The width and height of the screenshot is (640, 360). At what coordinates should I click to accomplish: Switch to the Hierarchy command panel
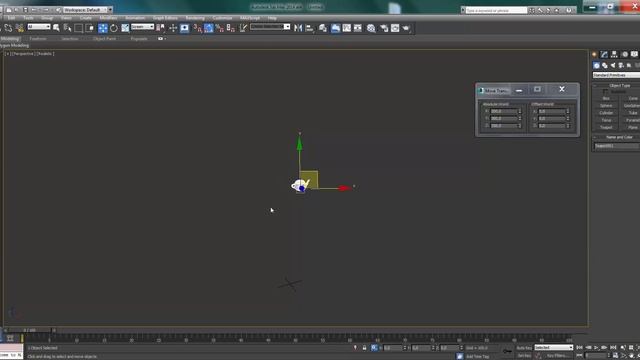tap(614, 54)
